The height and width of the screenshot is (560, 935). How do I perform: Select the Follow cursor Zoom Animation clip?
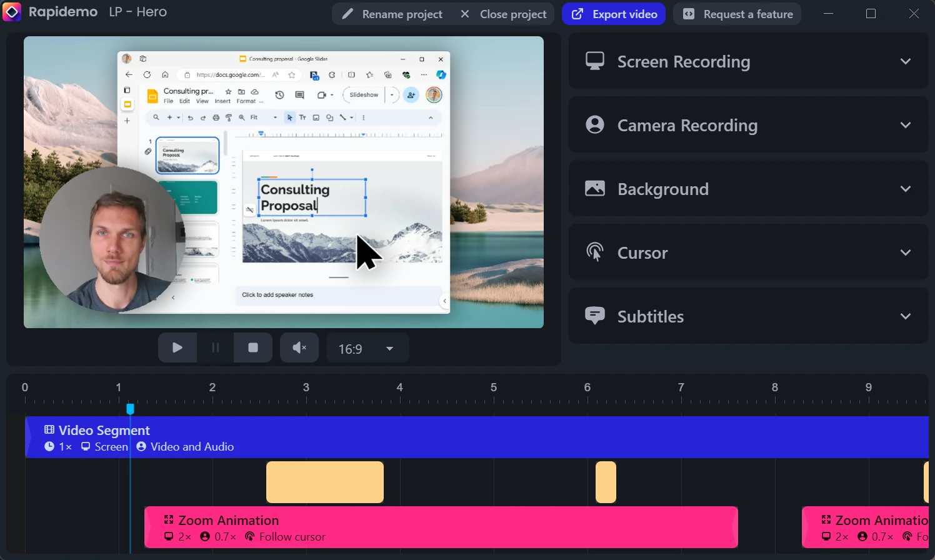pos(442,527)
